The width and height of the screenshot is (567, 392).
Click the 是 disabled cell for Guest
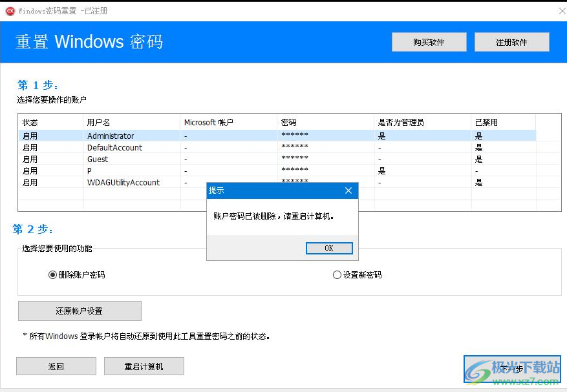pos(479,160)
